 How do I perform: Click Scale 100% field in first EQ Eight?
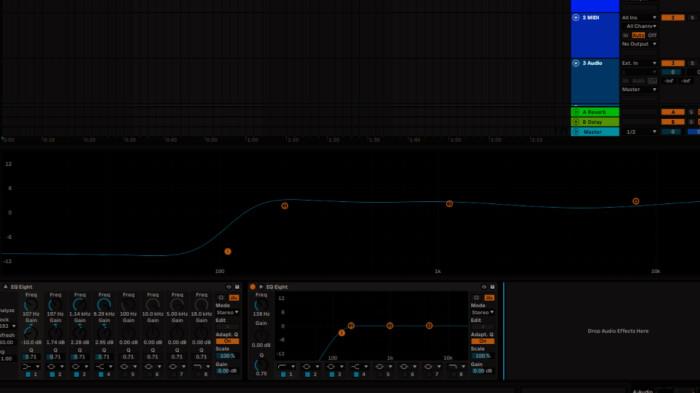227,356
